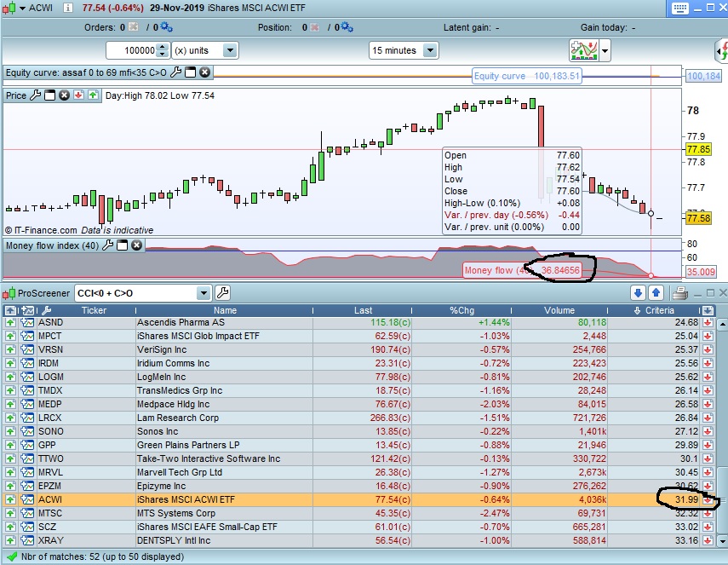
Task: Sort screener by Volume column header
Action: tap(559, 310)
